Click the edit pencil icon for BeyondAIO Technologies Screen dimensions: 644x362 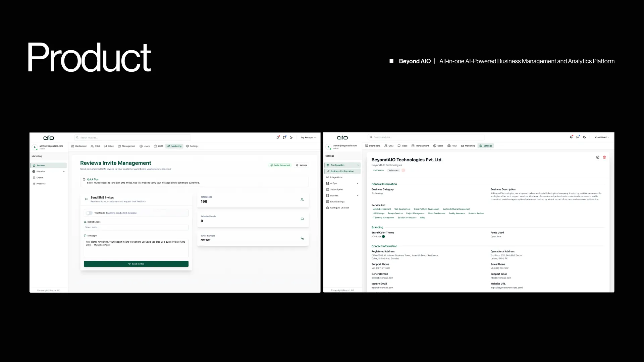click(x=598, y=157)
